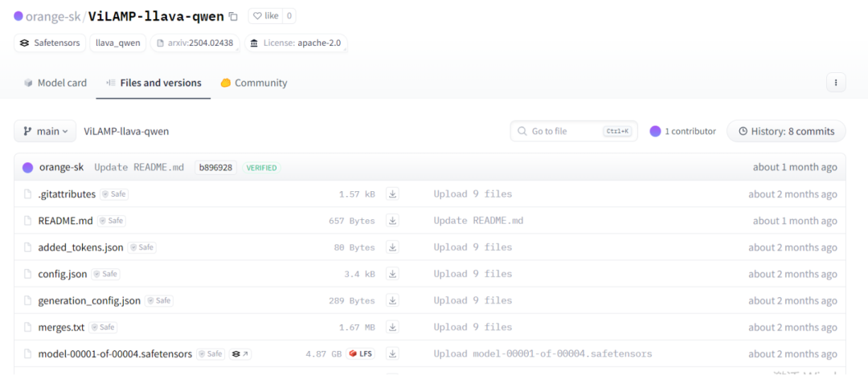Switch to Community tab

tap(254, 83)
